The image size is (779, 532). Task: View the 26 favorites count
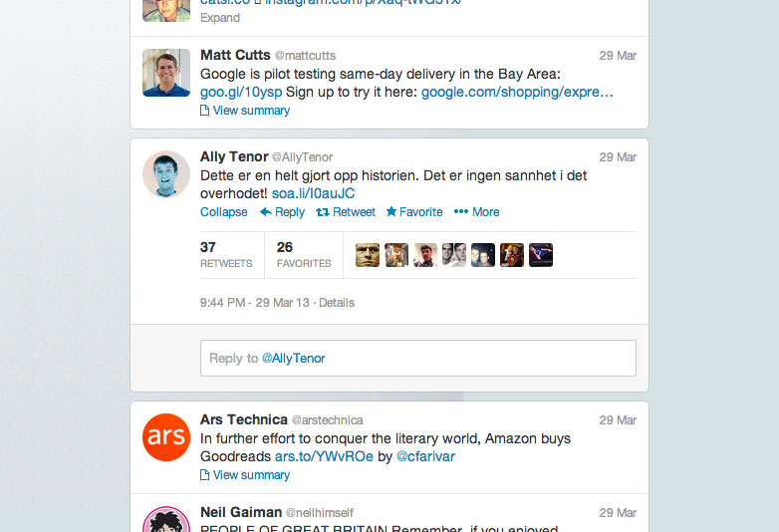tap(304, 255)
